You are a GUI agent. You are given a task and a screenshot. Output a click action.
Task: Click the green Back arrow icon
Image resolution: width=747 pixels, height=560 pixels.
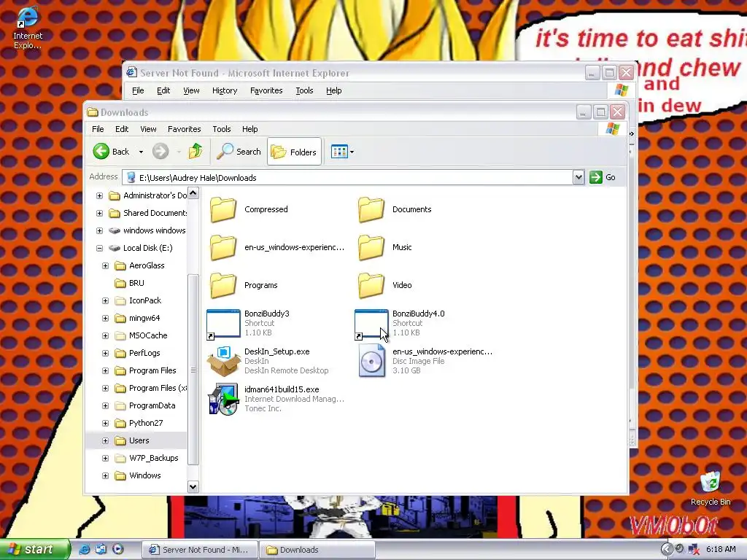pos(101,152)
